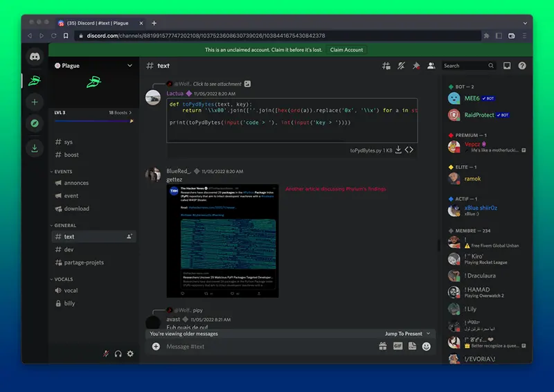This screenshot has width=554, height=392.
Task: Open Explore Public Servers compass icon
Action: [35, 123]
